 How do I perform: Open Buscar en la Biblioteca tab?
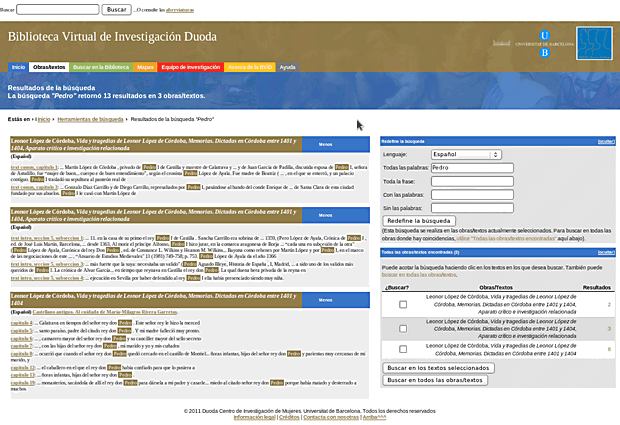pyautogui.click(x=100, y=67)
